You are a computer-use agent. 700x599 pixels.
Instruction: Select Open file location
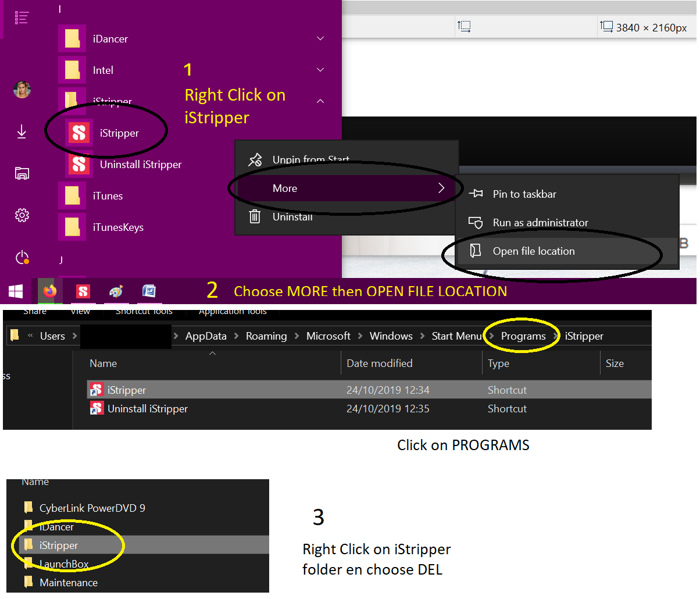533,251
